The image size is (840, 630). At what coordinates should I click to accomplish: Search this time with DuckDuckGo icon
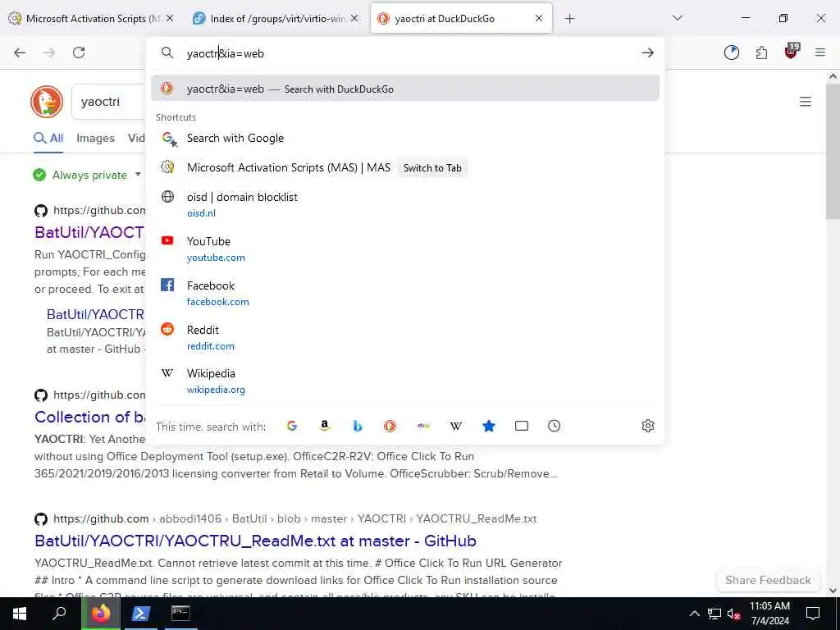390,426
